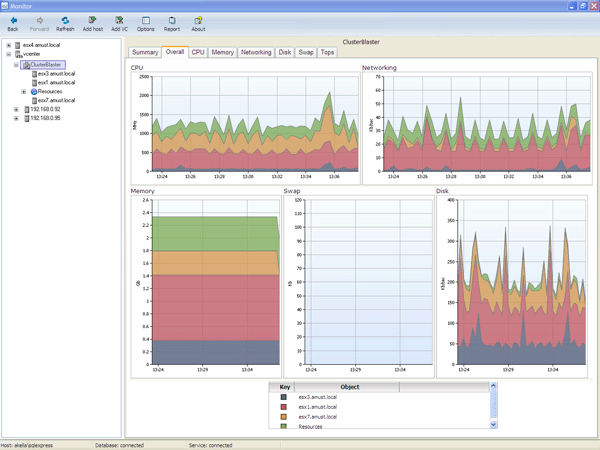This screenshot has width=600, height=450.
Task: Click the esx1.amust.local legend entry
Action: pyautogui.click(x=318, y=407)
